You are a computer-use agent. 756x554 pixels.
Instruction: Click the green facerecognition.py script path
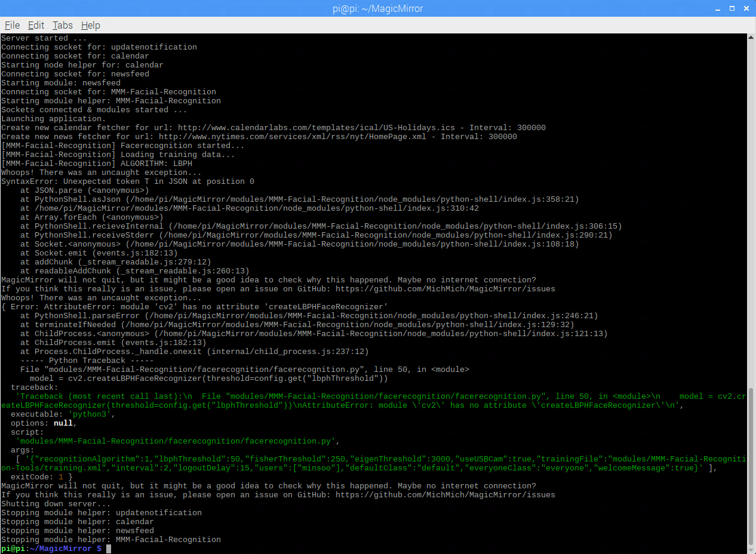(177, 441)
